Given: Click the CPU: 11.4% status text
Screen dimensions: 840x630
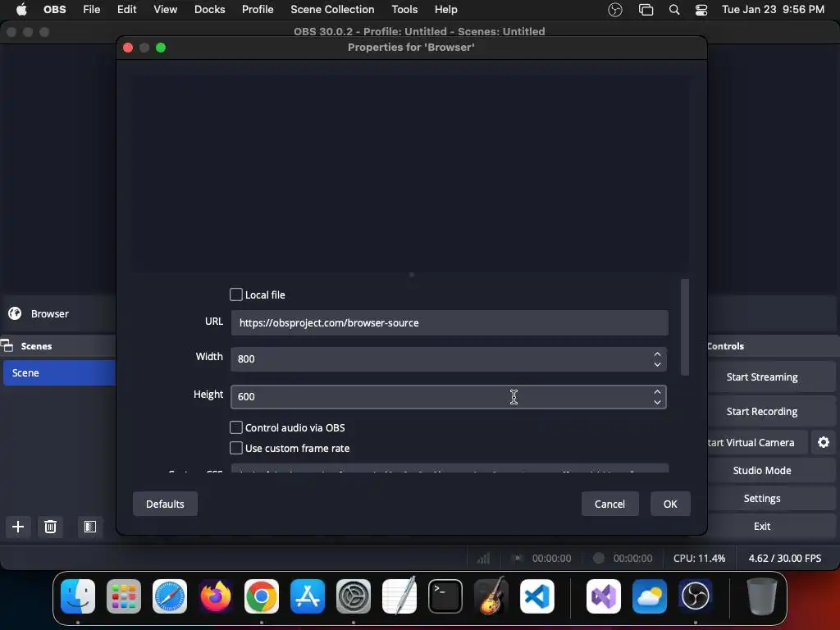Looking at the screenshot, I should pos(699,558).
